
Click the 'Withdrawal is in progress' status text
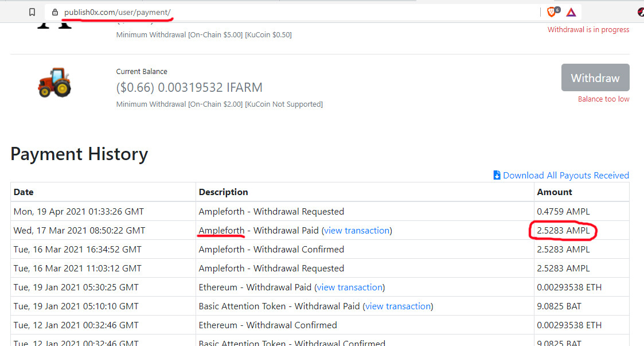coord(588,29)
